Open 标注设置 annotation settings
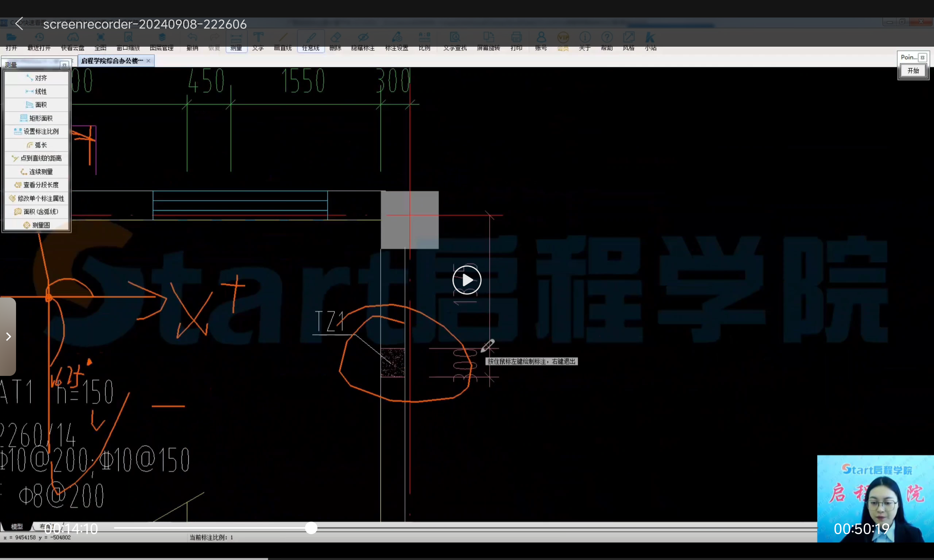The image size is (934, 560). click(396, 41)
